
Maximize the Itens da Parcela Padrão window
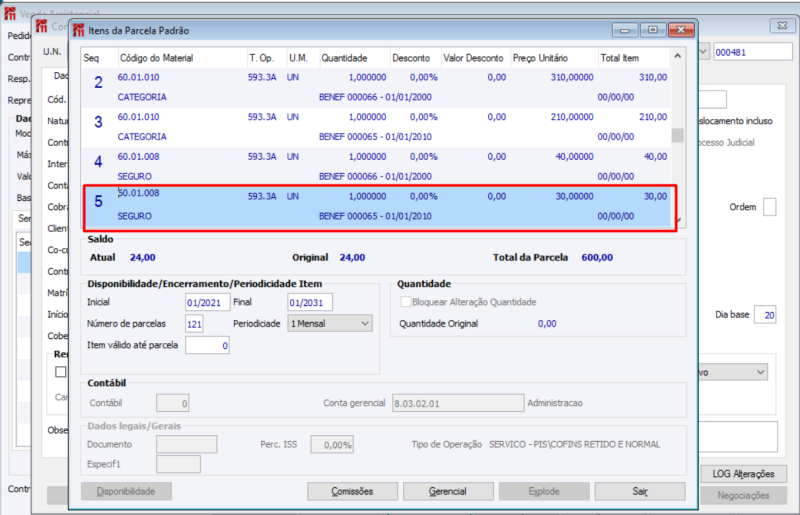[653, 30]
